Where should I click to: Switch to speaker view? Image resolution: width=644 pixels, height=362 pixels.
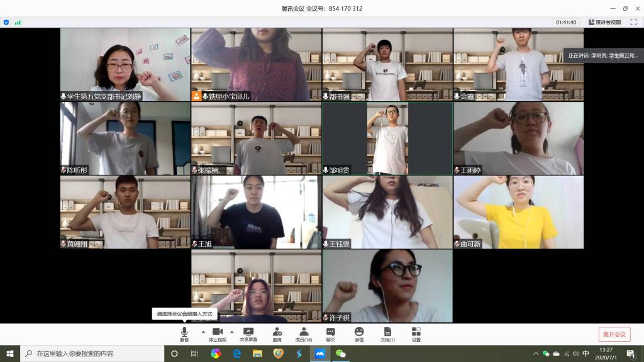604,22
